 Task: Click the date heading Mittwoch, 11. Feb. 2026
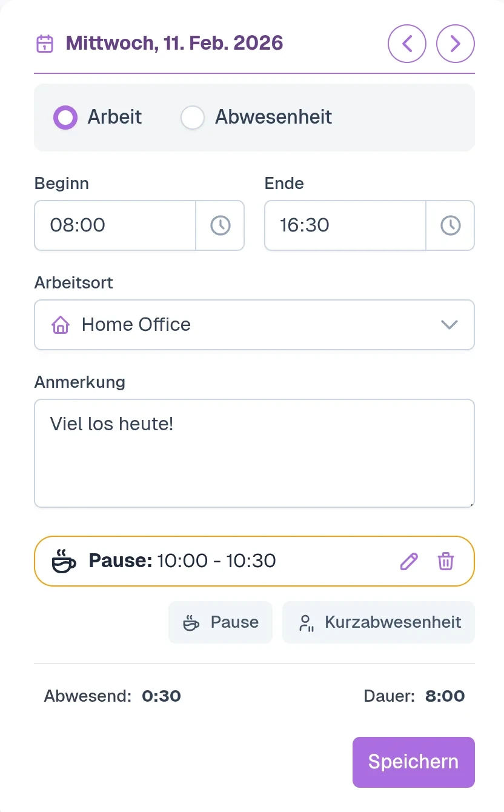click(x=174, y=44)
